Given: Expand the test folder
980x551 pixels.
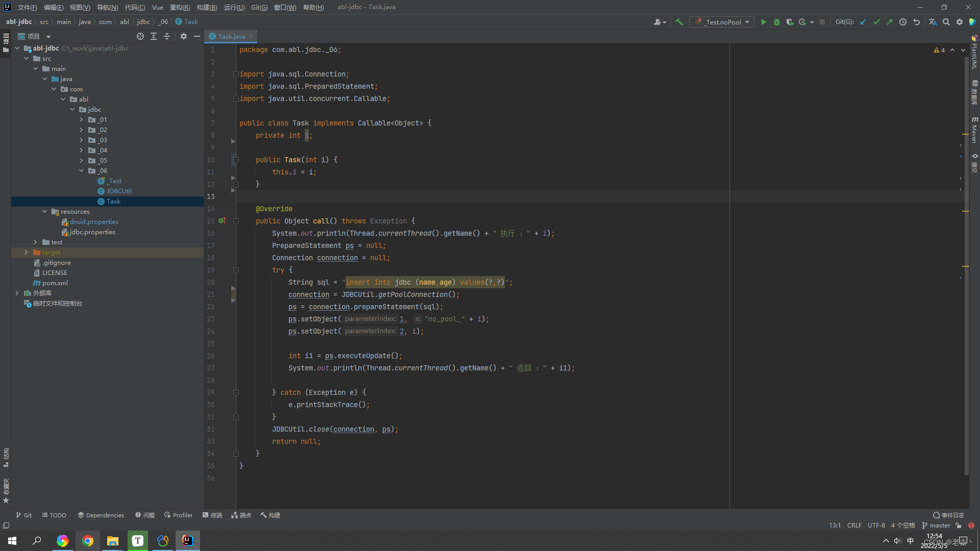Looking at the screenshot, I should point(35,242).
